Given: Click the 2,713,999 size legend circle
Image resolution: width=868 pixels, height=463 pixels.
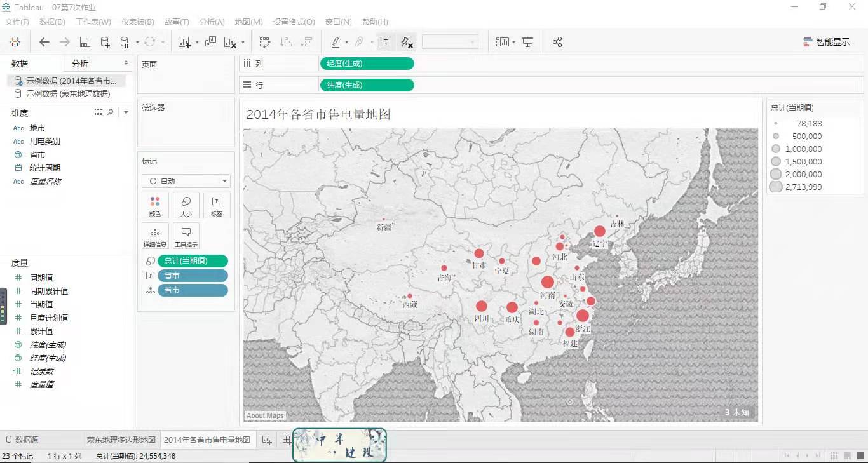Looking at the screenshot, I should click(x=775, y=187).
